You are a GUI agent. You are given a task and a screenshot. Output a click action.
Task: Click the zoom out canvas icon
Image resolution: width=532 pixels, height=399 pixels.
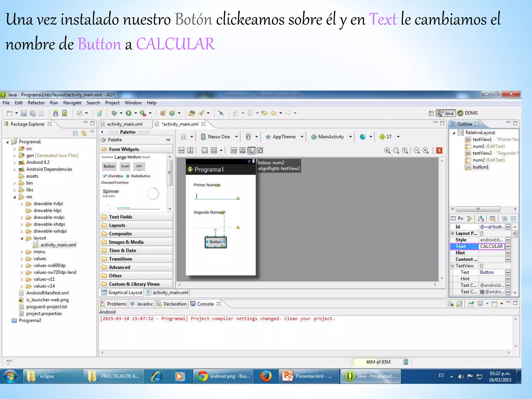tap(417, 150)
